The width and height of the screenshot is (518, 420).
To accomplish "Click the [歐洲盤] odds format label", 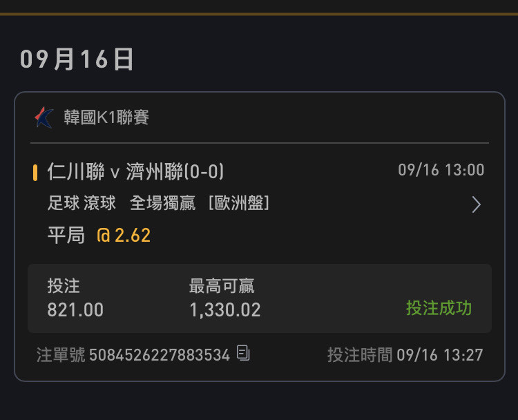I will (x=239, y=203).
